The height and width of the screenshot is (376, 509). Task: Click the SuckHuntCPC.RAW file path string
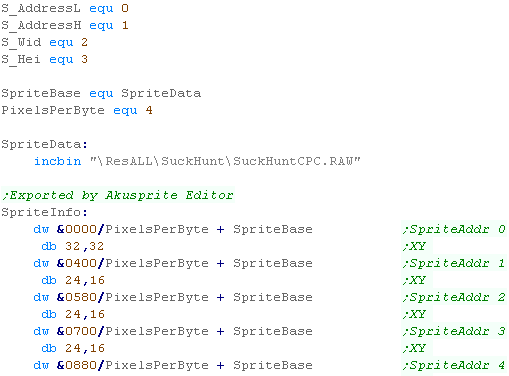pos(226,161)
